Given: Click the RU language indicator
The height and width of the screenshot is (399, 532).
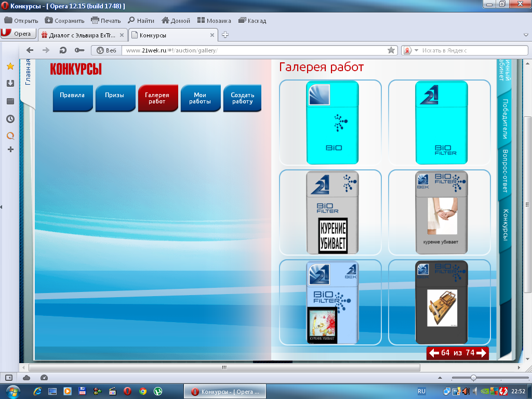Looking at the screenshot, I should pos(421,391).
